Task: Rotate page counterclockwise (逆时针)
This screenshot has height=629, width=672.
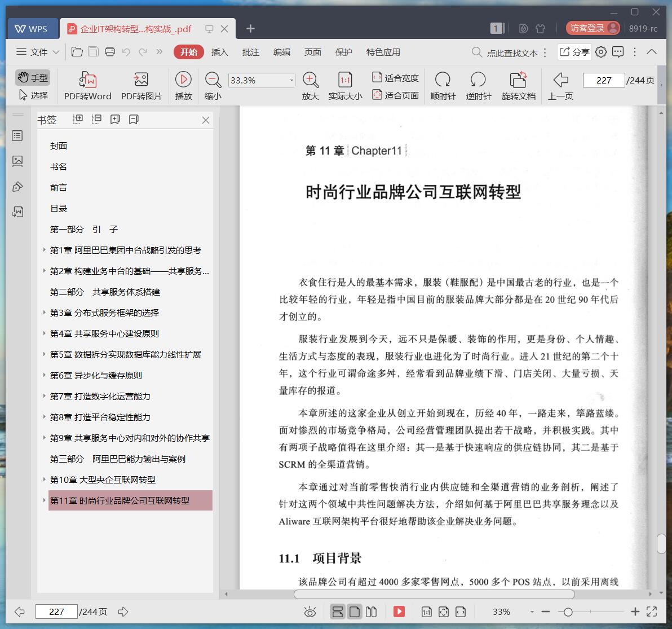Action: (478, 86)
